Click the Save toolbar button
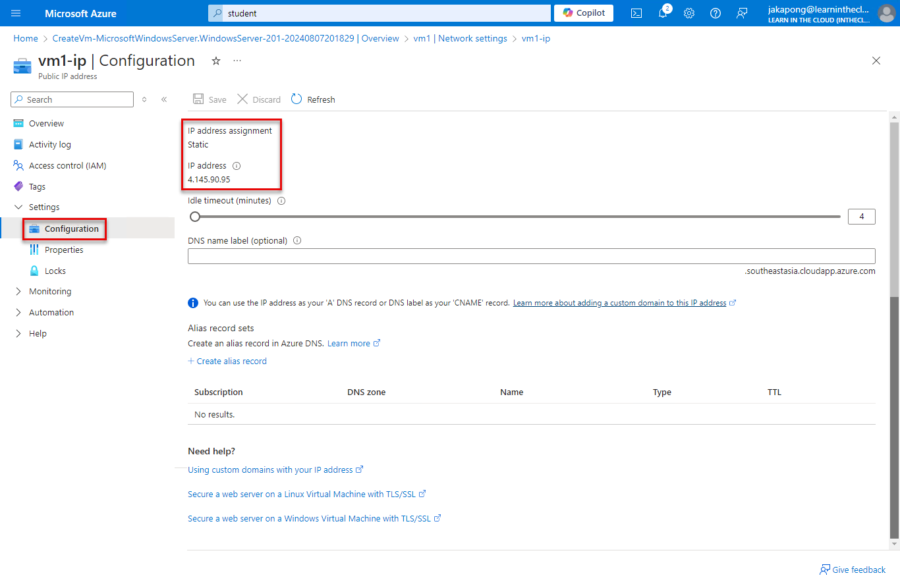The height and width of the screenshot is (588, 900). (x=210, y=99)
